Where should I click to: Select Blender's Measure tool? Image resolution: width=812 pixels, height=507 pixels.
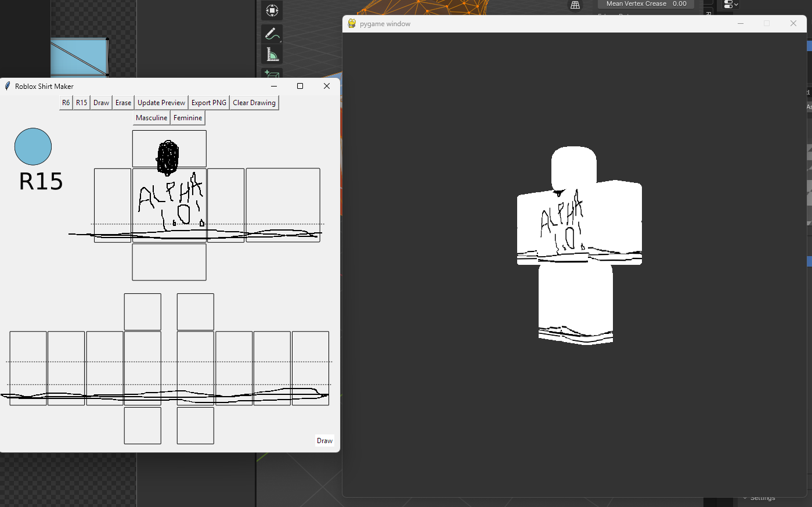[x=272, y=55]
